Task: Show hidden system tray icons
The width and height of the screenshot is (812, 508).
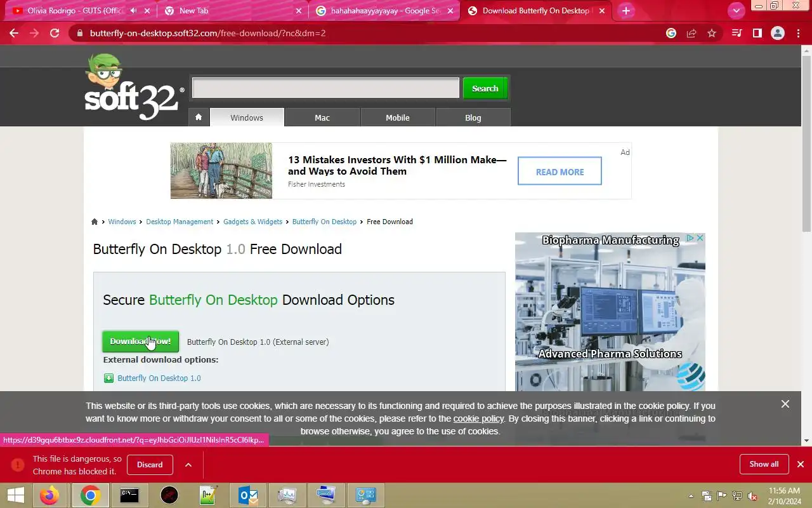Action: click(x=691, y=496)
